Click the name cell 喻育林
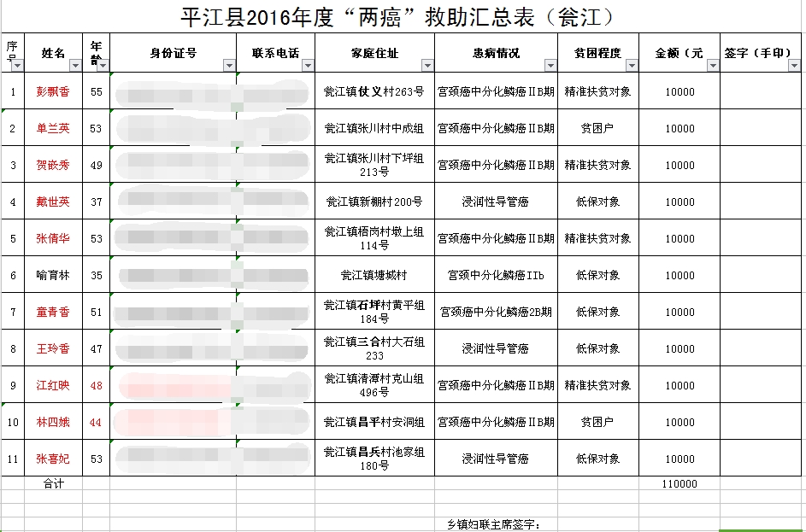Screen dimensions: 806x532 pos(53,276)
